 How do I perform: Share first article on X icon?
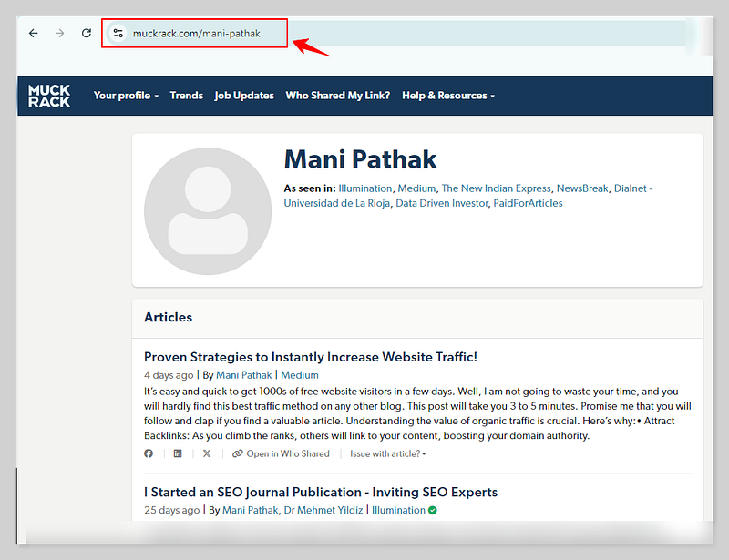[207, 453]
